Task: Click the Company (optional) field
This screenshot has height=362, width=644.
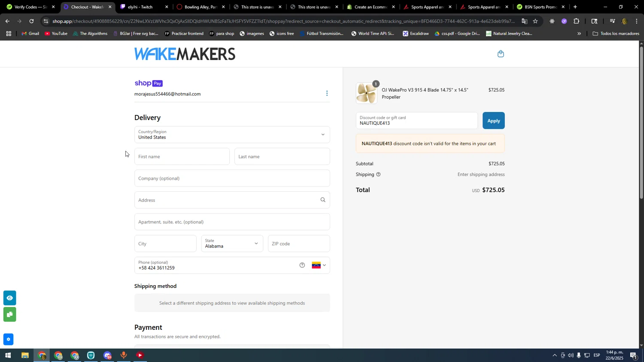Action: [x=232, y=178]
